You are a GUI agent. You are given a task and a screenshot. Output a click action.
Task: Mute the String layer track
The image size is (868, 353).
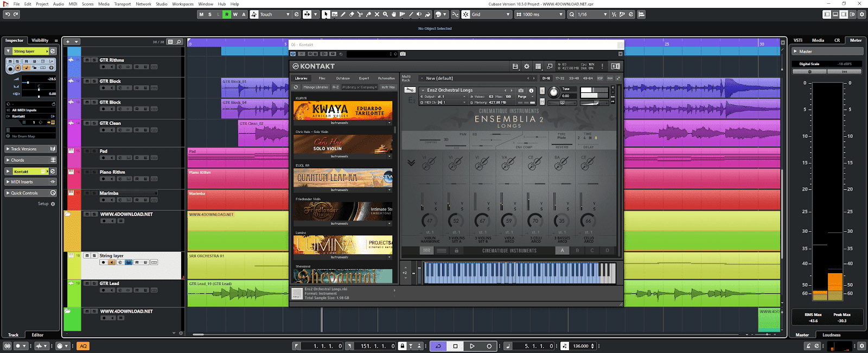(87, 255)
